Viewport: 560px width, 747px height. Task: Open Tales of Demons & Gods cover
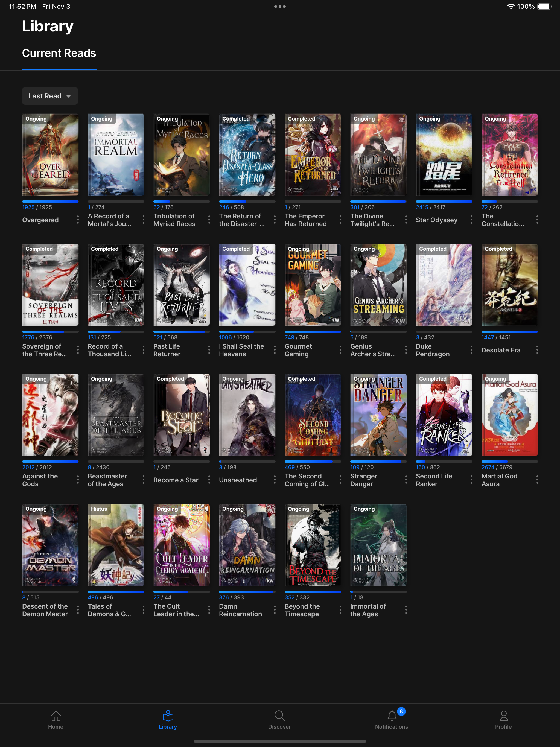[x=116, y=545]
